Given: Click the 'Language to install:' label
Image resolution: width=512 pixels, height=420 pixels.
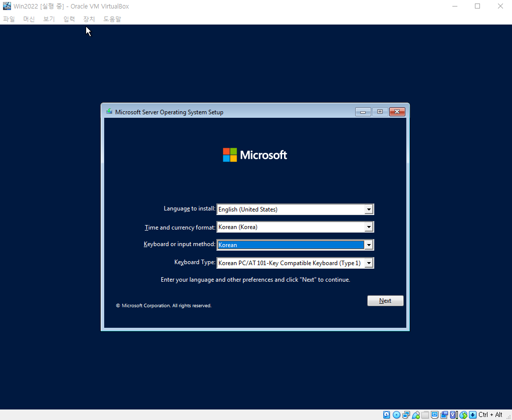Looking at the screenshot, I should pos(189,208).
